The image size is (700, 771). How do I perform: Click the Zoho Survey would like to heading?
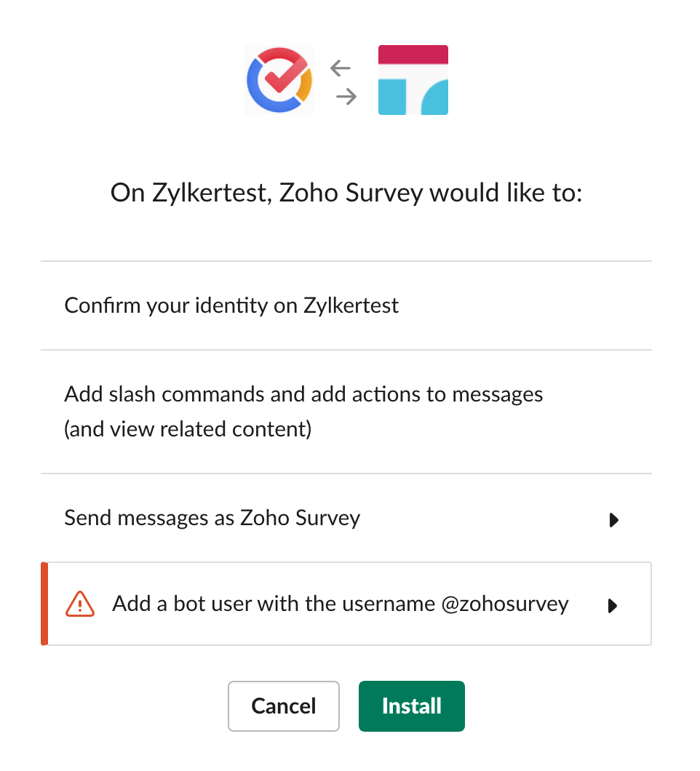[346, 192]
